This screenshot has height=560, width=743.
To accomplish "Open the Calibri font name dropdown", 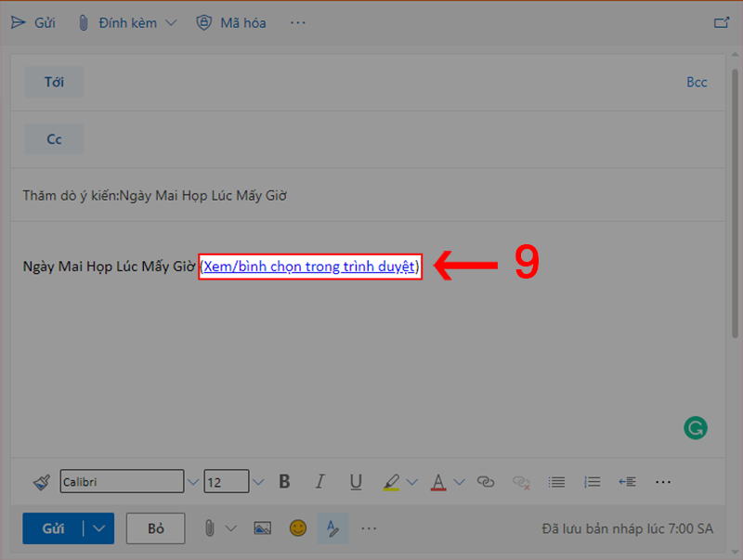I will point(193,482).
